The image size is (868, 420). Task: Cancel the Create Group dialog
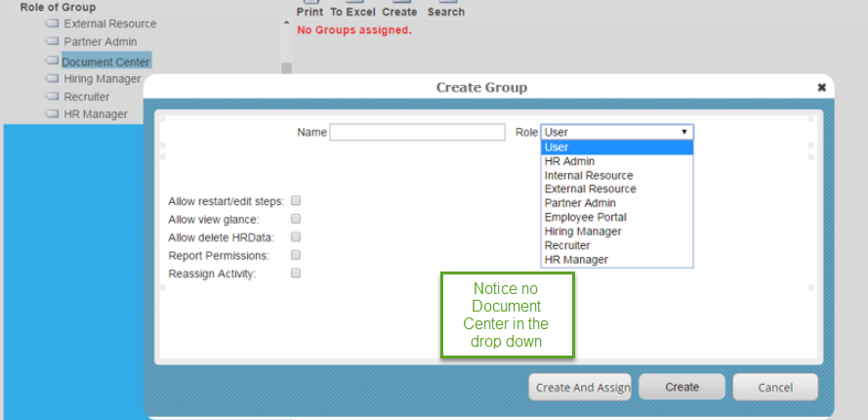coord(775,388)
